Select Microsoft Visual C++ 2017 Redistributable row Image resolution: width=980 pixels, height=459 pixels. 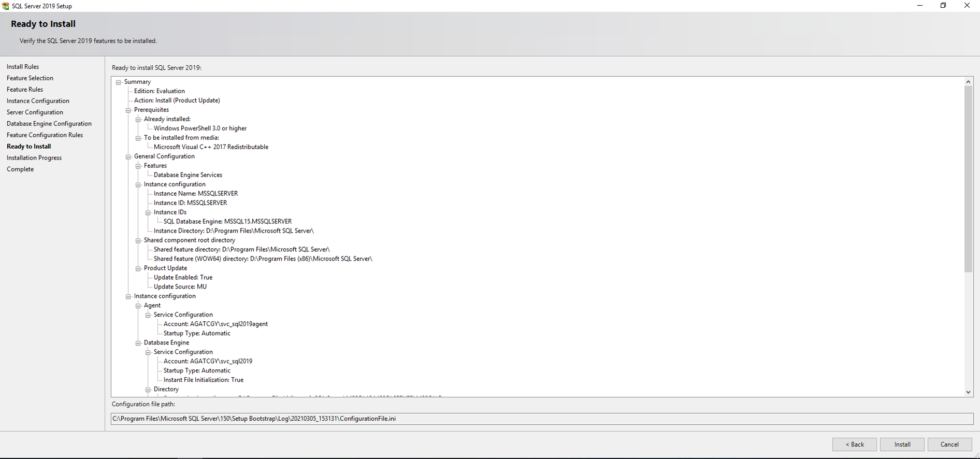[211, 147]
